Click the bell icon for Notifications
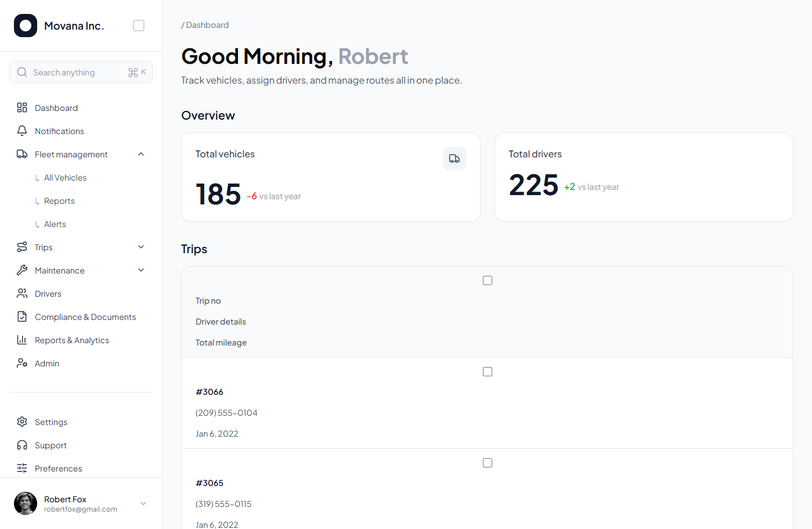This screenshot has width=812, height=529. point(22,131)
